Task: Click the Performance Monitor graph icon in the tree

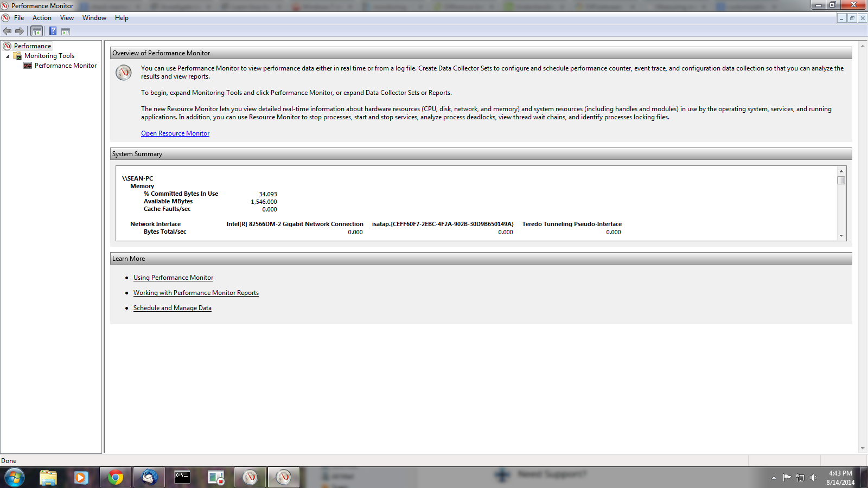Action: tap(28, 66)
